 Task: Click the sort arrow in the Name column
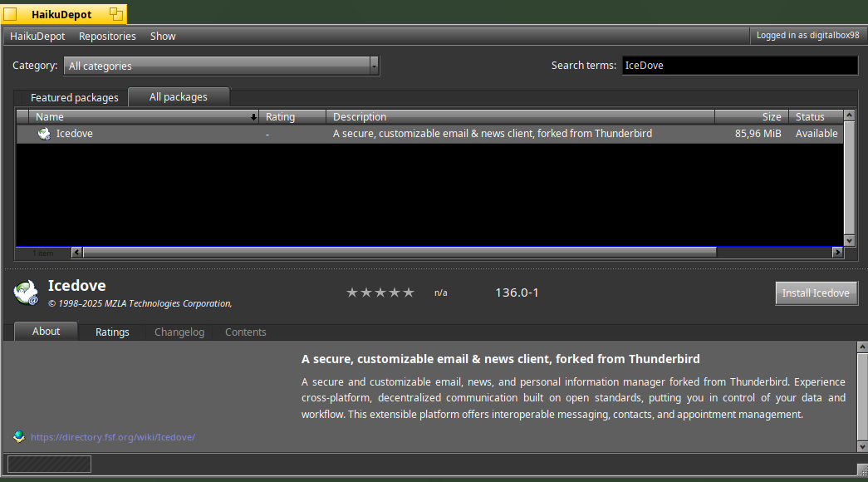pyautogui.click(x=253, y=117)
